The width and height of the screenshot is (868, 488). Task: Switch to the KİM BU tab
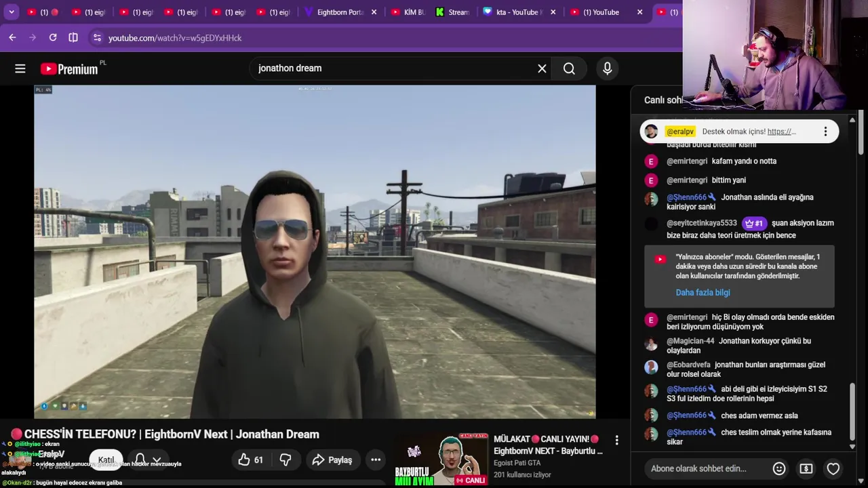pos(408,12)
